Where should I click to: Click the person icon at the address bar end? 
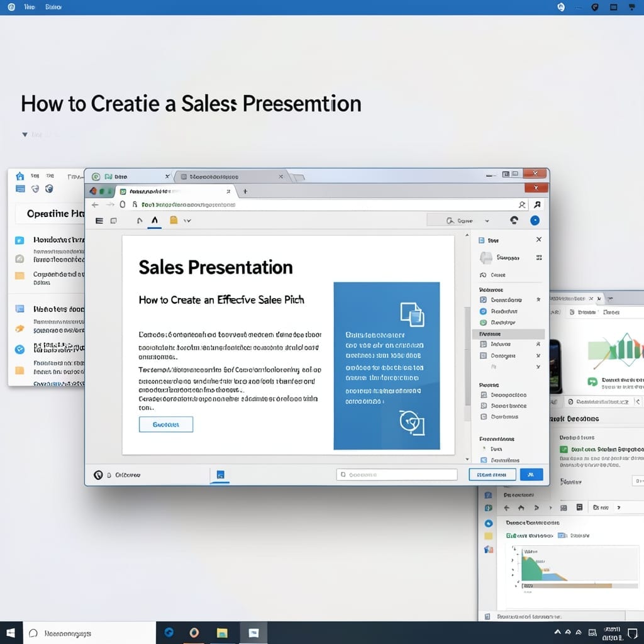[x=521, y=204]
